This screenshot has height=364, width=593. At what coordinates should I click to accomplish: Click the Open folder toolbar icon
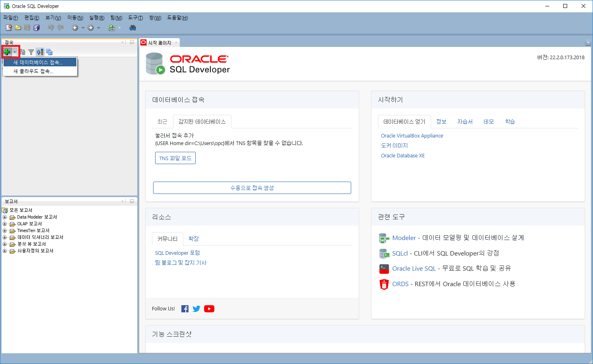coord(18,27)
